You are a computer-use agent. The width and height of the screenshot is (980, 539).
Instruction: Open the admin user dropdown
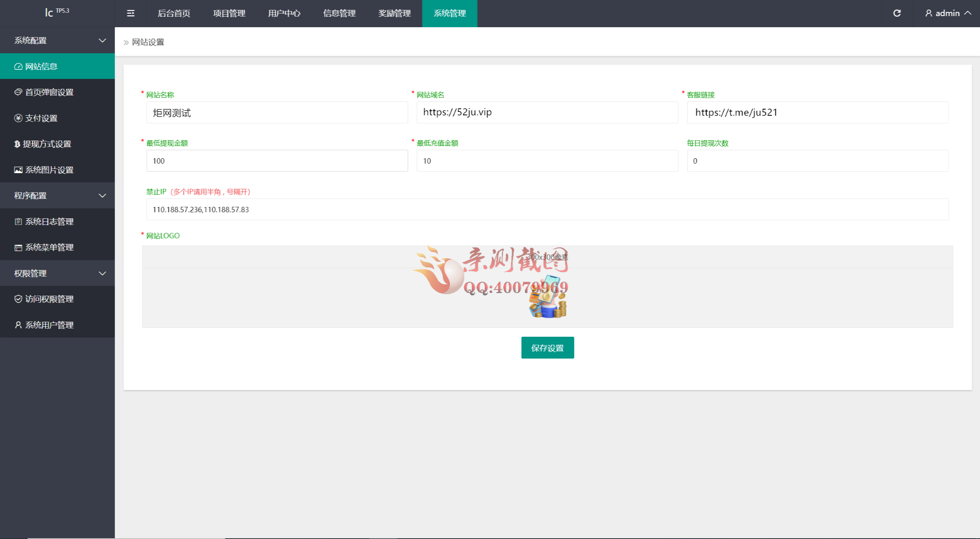[x=947, y=13]
